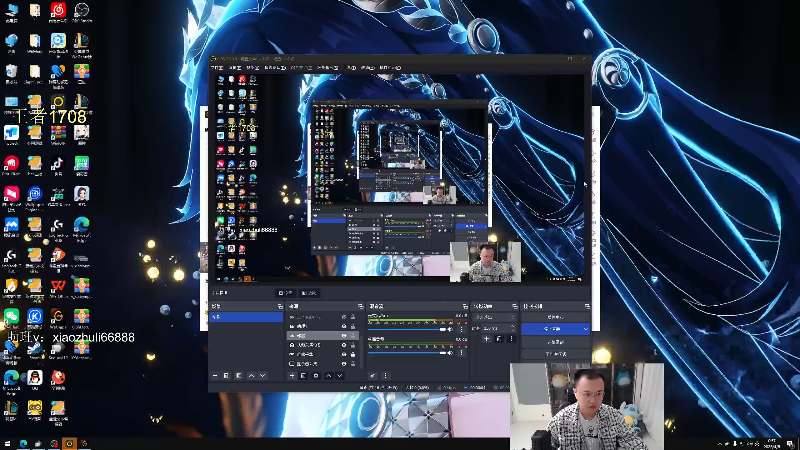800x450 pixels.
Task: Open advanced audio settings icon in mixer footer
Action: pyautogui.click(x=373, y=376)
